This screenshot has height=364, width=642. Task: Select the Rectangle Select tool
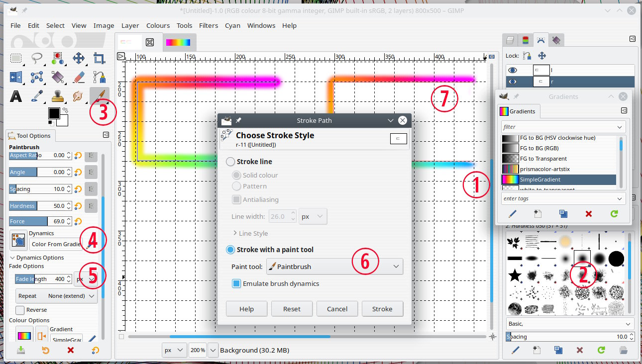click(16, 59)
